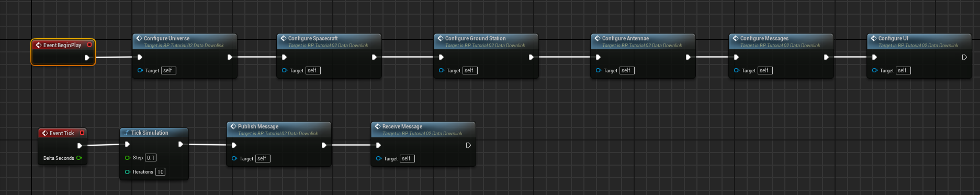The height and width of the screenshot is (195, 980).
Task: Select the Configure Ground Station node title
Action: click(475, 38)
